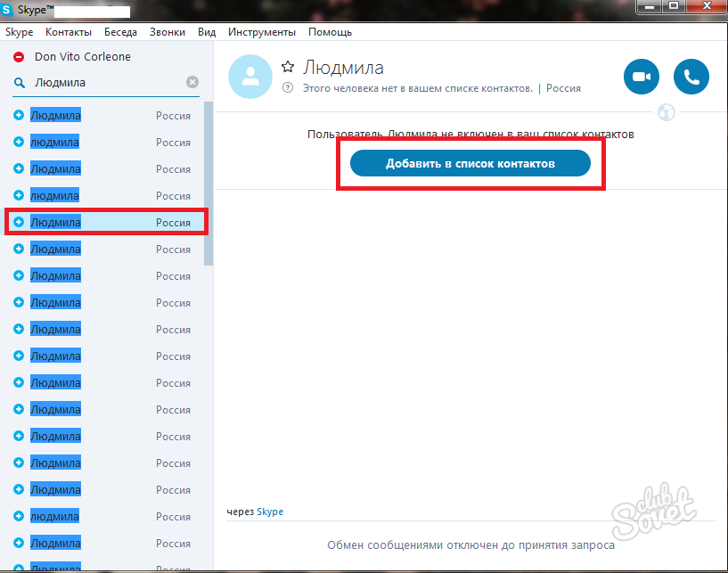
Task: Click the star to favorite Людмила
Action: pyautogui.click(x=288, y=67)
